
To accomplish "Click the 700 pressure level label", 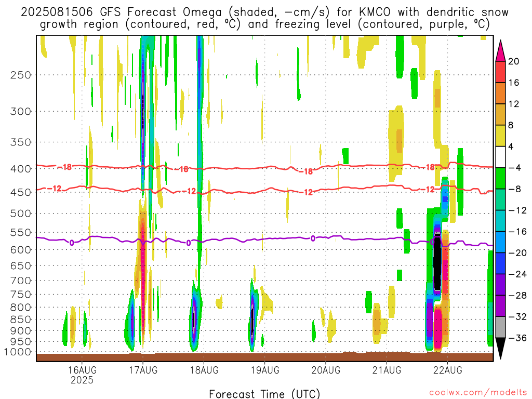I will tap(21, 281).
